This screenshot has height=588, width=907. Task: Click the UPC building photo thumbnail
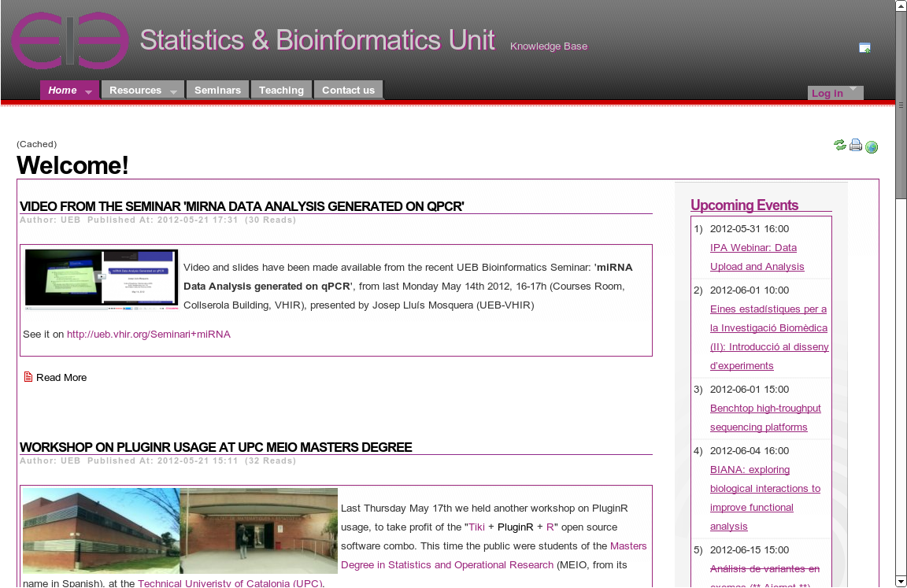tap(180, 531)
